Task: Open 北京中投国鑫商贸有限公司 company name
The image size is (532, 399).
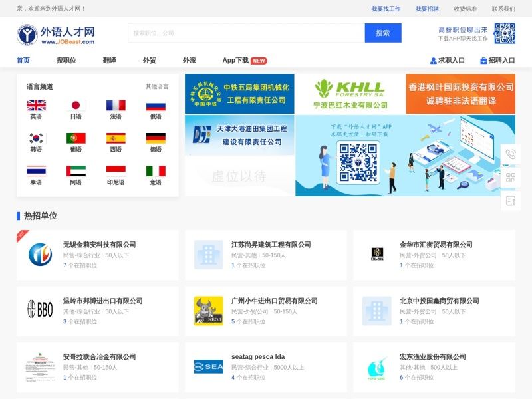Action: [x=440, y=301]
